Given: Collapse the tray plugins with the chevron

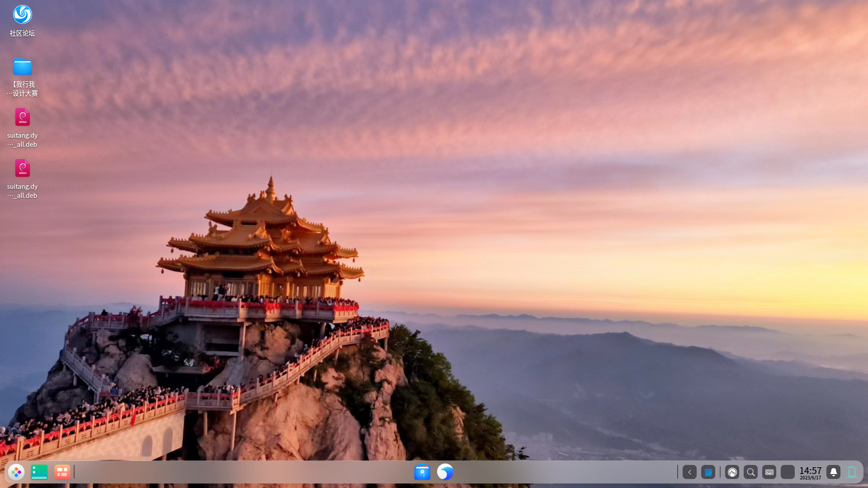Looking at the screenshot, I should pyautogui.click(x=689, y=472).
